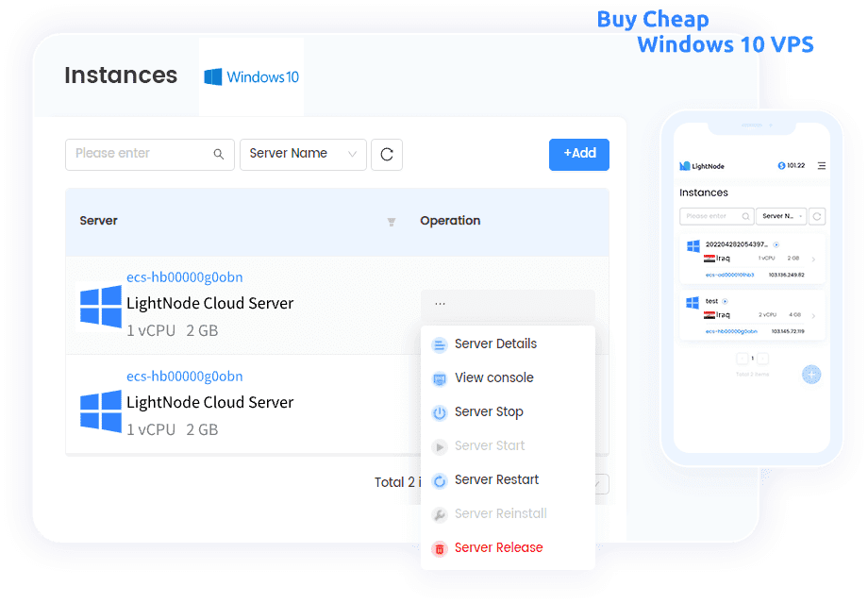Screen dimensions: 868x603
Task: Click the +Add button
Action: [578, 154]
